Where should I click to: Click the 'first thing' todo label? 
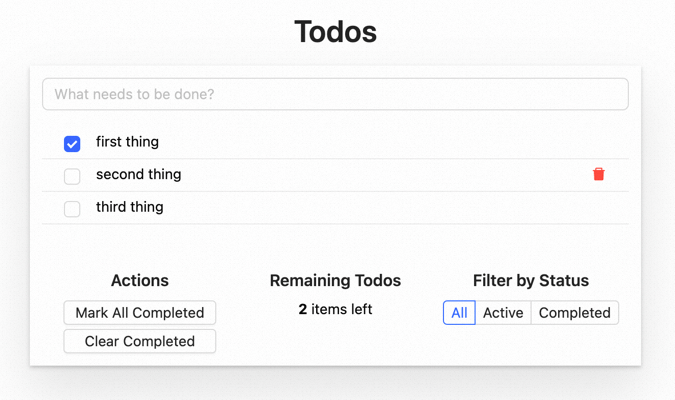[x=127, y=142]
